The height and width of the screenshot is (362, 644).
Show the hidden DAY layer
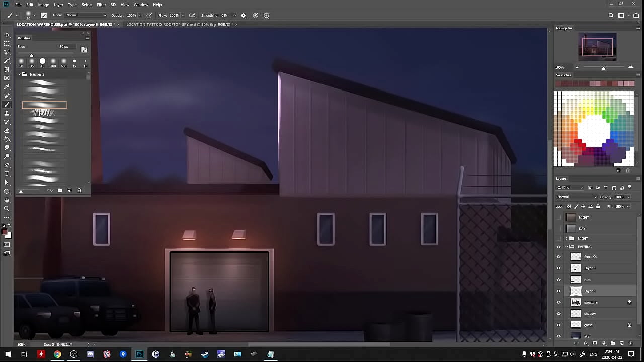(x=558, y=229)
